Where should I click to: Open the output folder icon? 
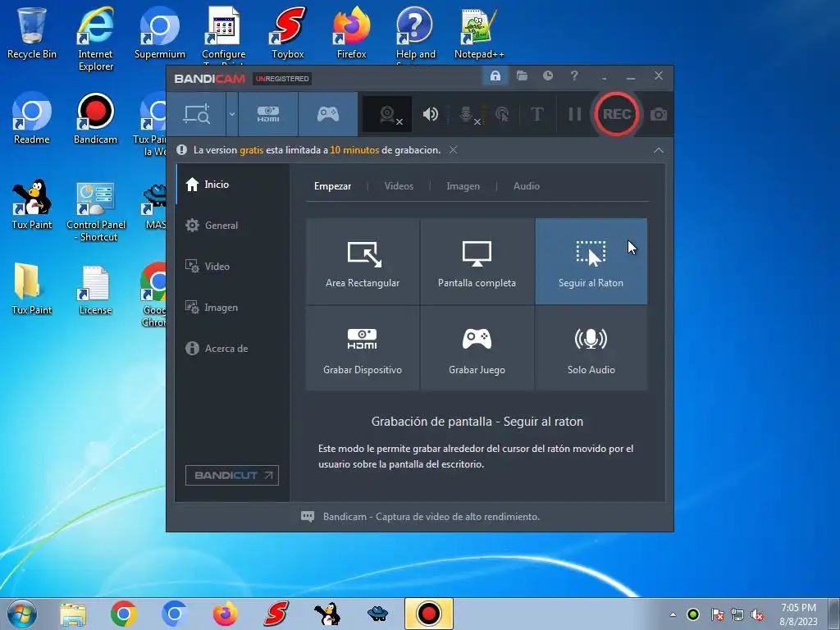click(x=522, y=76)
